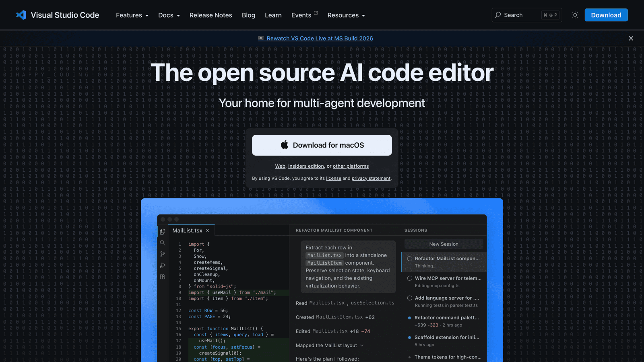Screen dimensions: 644x362
Task: Open the license link
Action: click(x=334, y=178)
